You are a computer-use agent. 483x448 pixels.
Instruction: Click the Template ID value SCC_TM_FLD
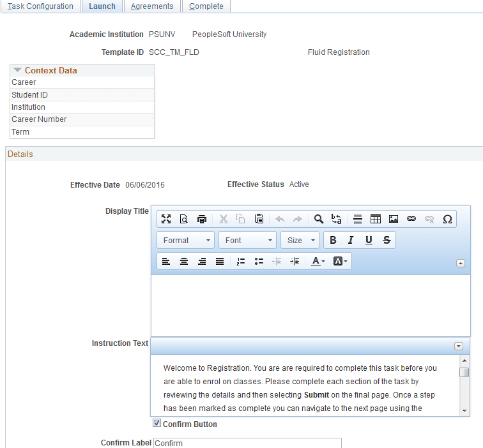(174, 52)
